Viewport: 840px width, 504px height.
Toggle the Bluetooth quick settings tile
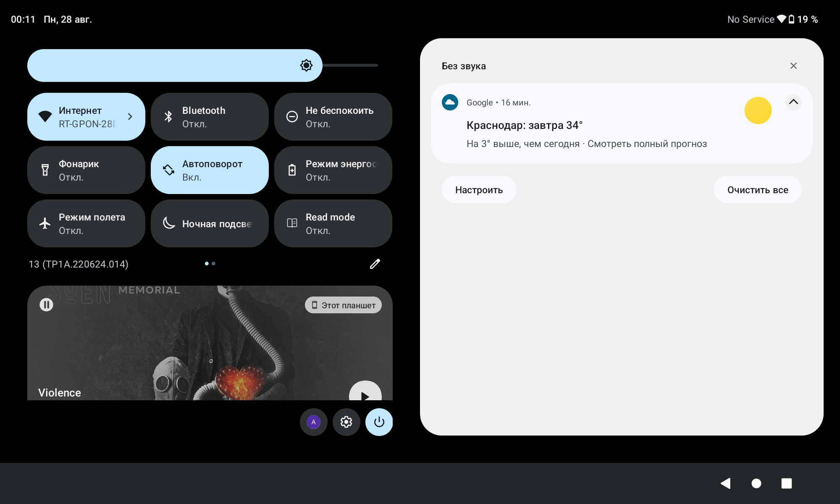[210, 117]
